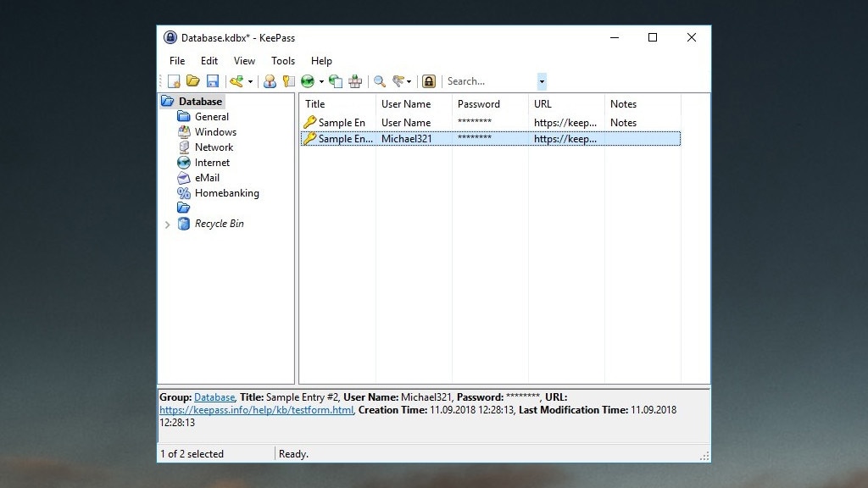Viewport: 868px width, 488px height.
Task: Perform Auto-Type toolbar icon
Action: coord(355,81)
